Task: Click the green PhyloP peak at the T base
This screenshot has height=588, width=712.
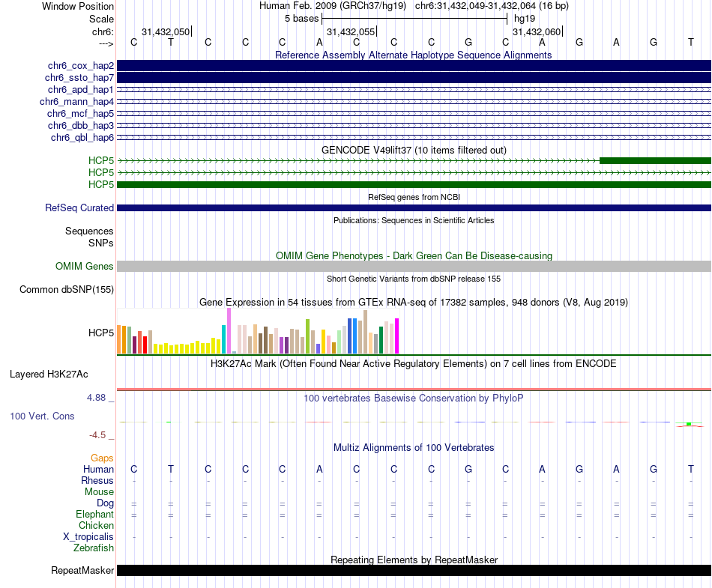Action: pyautogui.click(x=689, y=424)
